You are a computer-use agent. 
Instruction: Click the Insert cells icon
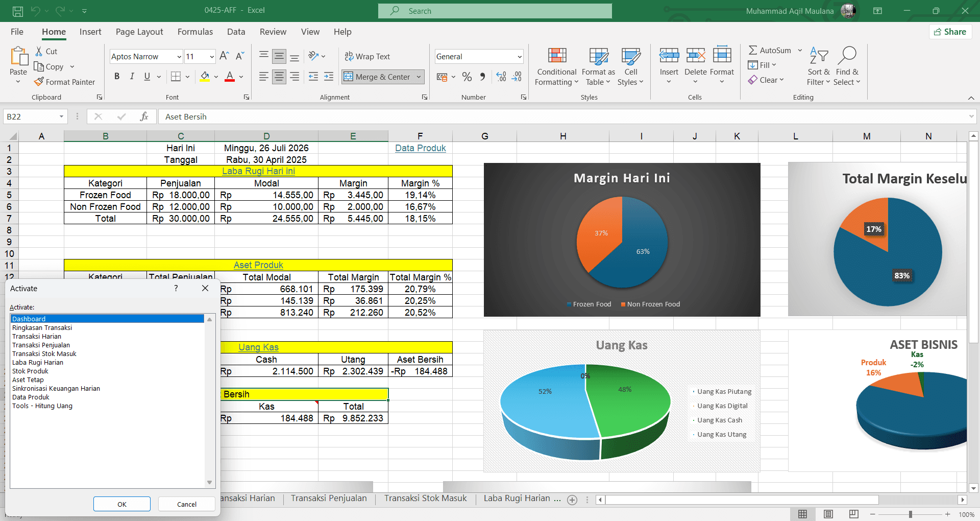[x=669, y=55]
